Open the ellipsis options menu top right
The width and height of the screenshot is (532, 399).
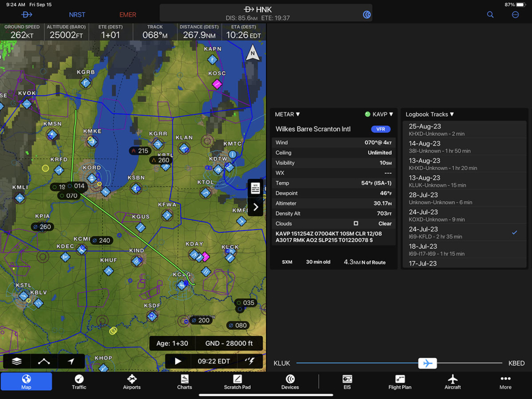pos(515,14)
